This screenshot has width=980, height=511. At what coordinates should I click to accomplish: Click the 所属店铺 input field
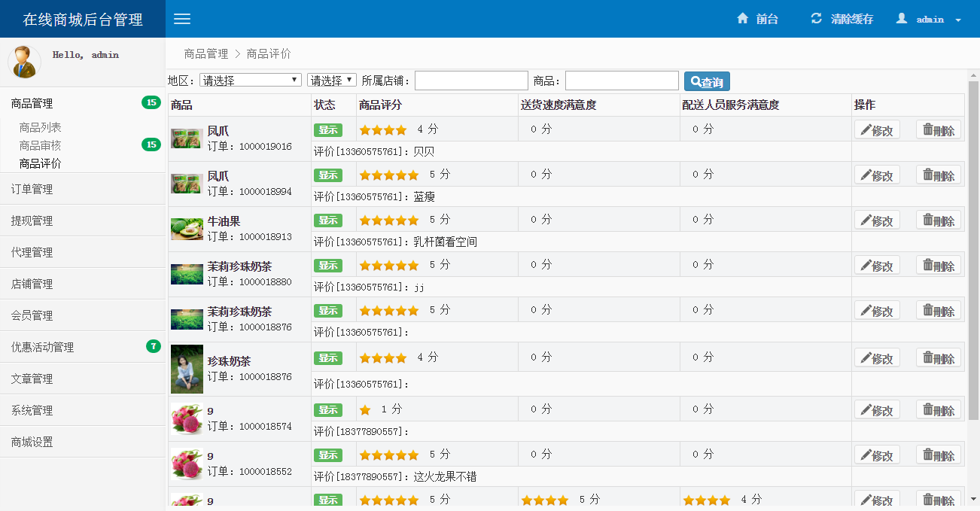(x=471, y=81)
